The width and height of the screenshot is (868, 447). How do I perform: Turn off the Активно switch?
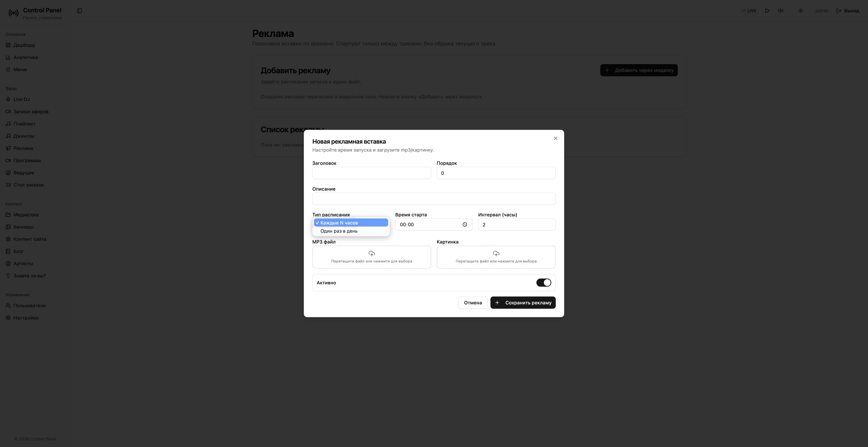coord(544,283)
